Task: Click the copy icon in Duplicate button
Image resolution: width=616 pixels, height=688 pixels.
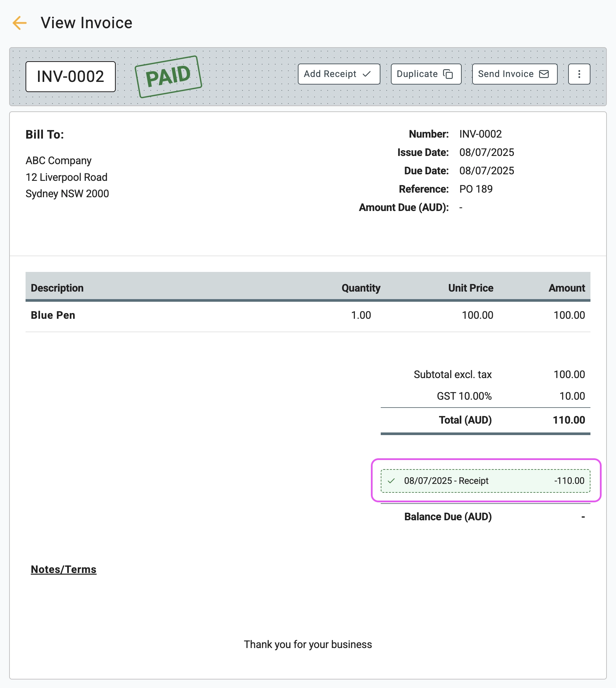Action: click(x=448, y=74)
